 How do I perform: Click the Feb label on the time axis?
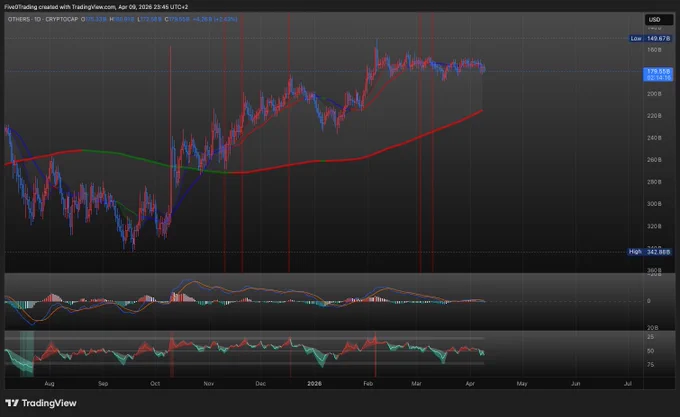[x=368, y=384]
